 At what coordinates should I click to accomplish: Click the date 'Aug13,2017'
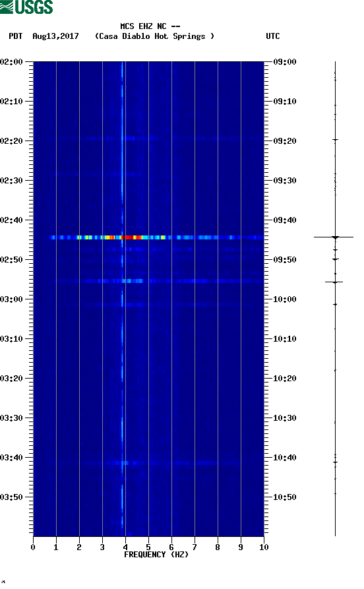tap(55, 36)
